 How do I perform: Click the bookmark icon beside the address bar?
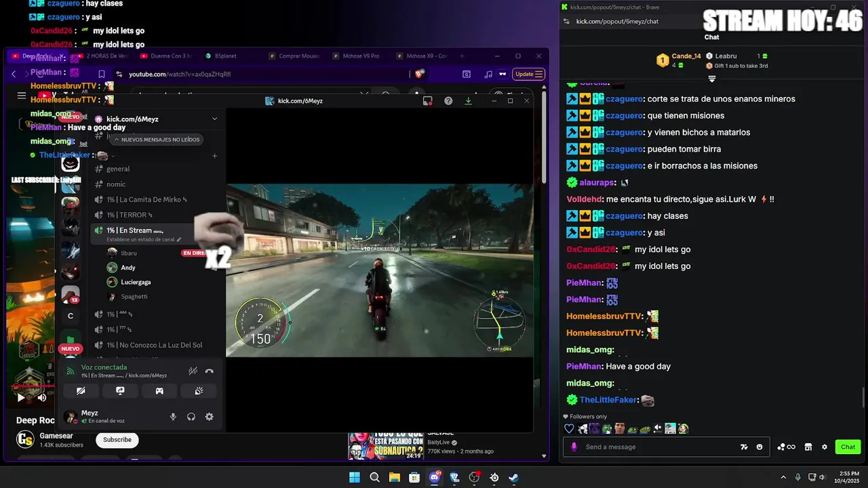tap(101, 74)
